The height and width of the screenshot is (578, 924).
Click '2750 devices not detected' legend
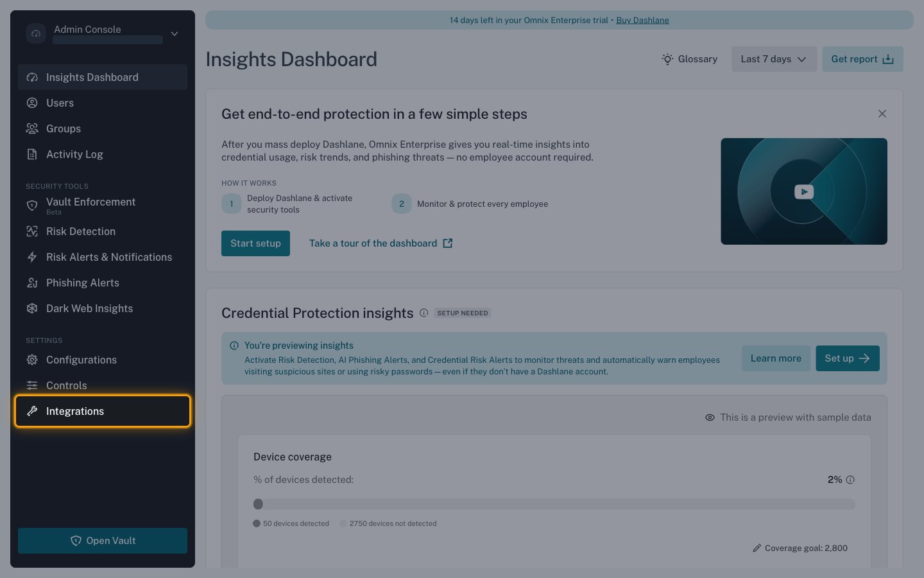(x=388, y=523)
